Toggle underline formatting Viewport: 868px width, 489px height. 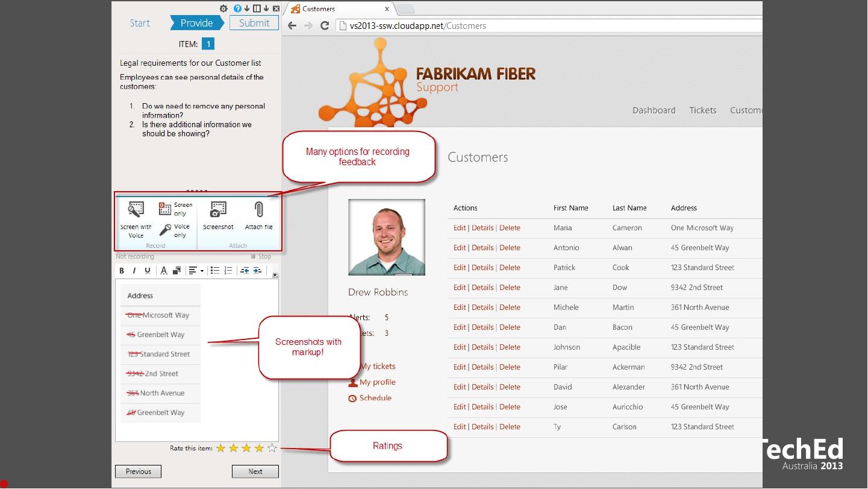click(147, 271)
